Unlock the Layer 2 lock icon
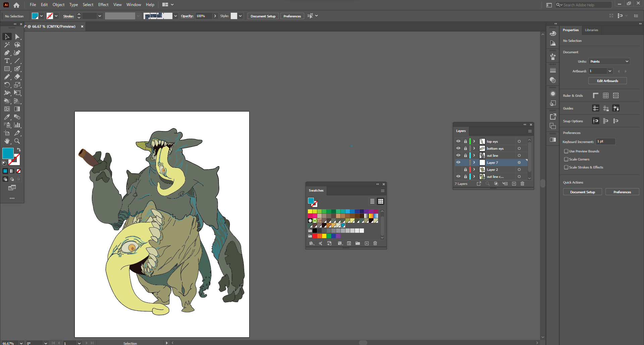644x345 pixels. coord(466,169)
